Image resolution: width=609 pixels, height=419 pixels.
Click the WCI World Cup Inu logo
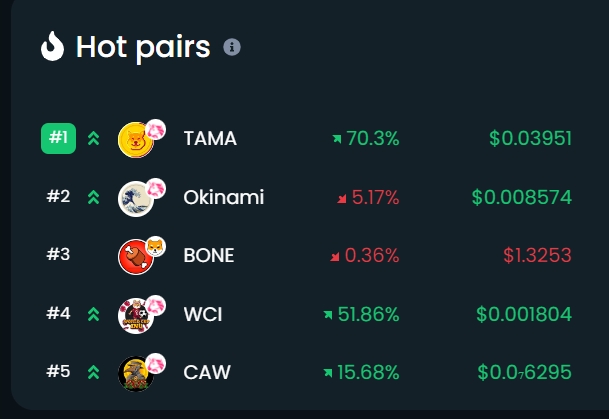click(x=136, y=316)
